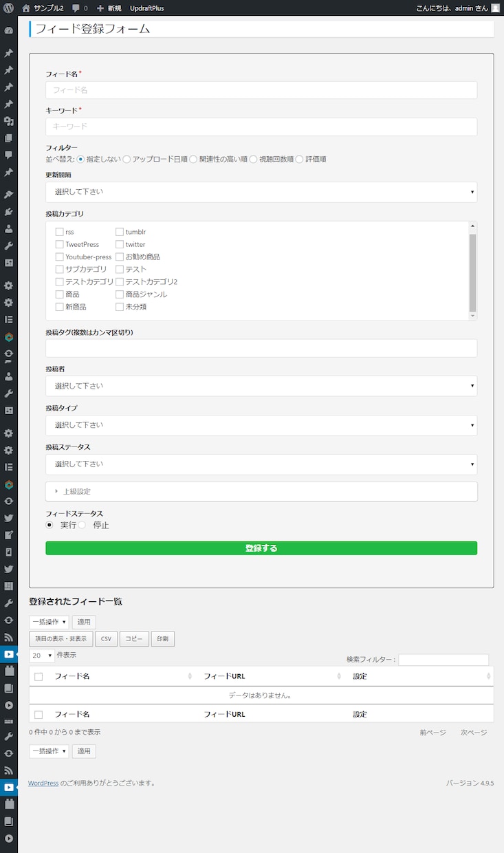504x853 pixels.
Task: Click category list scrollbar up arrow
Action: (x=472, y=226)
